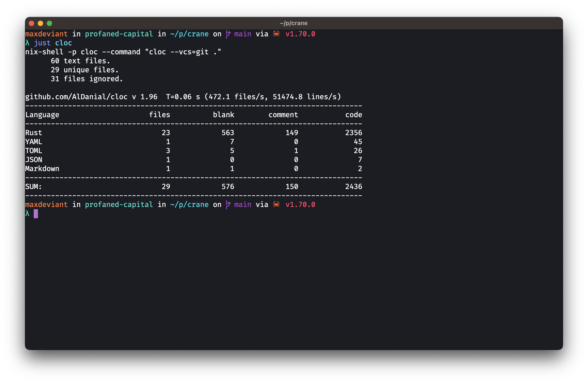Screen dimensions: 588x383
Task: Click Markdown code count 2
Action: (x=360, y=168)
